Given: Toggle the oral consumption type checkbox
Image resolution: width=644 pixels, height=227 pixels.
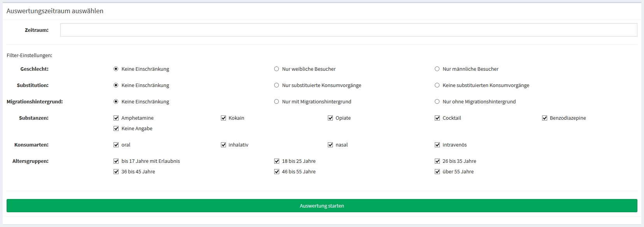Looking at the screenshot, I should point(116,145).
